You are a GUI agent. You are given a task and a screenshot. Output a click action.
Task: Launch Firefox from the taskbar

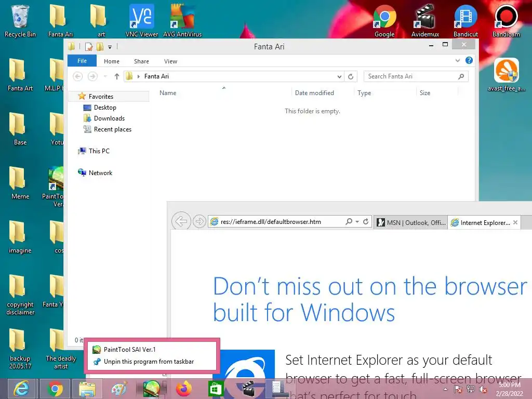coord(183,389)
